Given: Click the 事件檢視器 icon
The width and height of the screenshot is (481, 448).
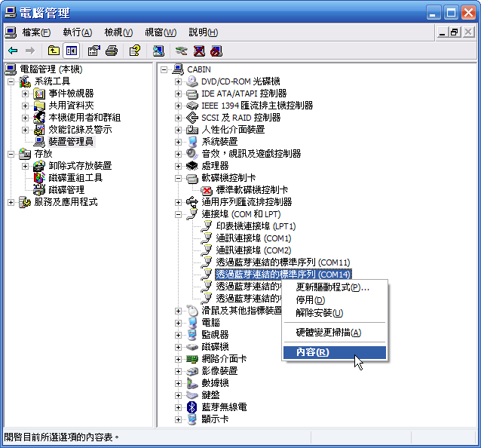Looking at the screenshot, I should click(39, 94).
